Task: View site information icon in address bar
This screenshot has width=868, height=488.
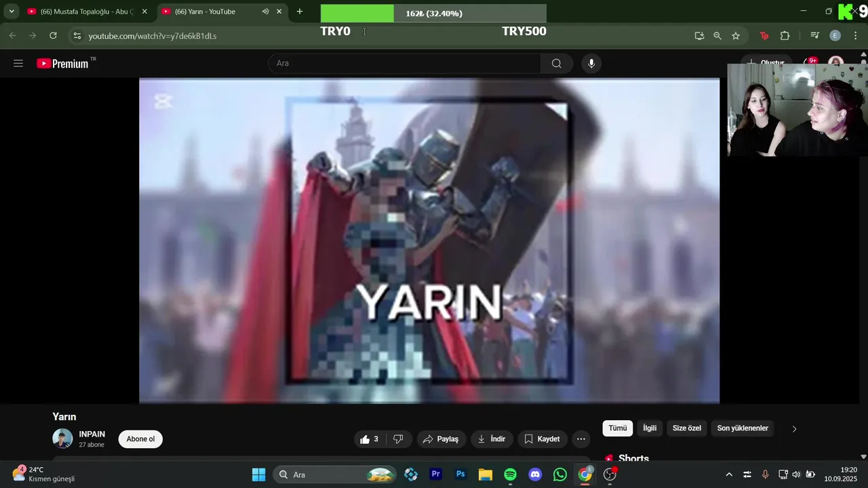Action: pyautogui.click(x=77, y=35)
